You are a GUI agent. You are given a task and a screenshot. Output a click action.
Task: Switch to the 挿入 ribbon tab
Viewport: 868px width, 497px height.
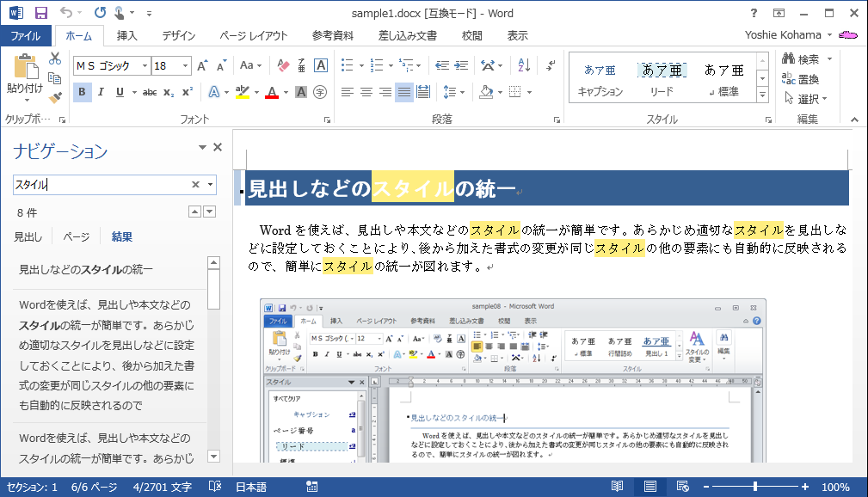click(x=126, y=35)
